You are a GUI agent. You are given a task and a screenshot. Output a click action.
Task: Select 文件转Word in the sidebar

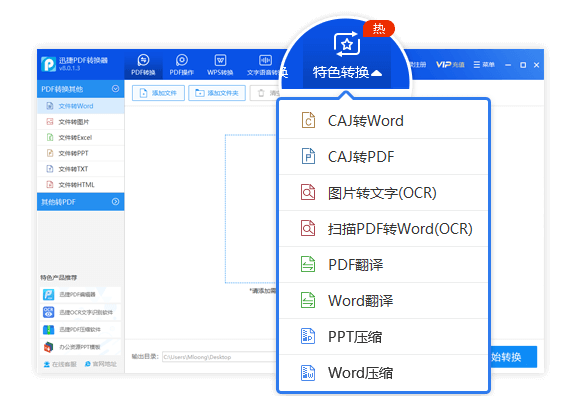coord(80,106)
